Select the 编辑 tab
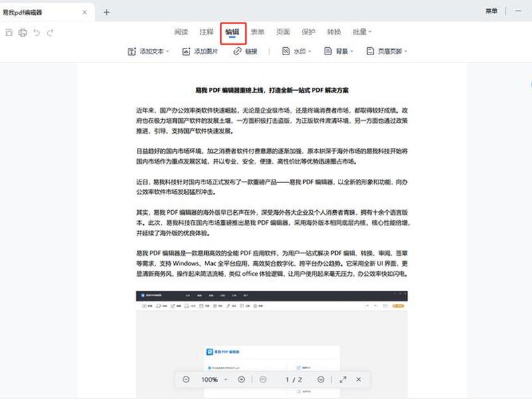The width and height of the screenshot is (532, 399). (x=232, y=32)
